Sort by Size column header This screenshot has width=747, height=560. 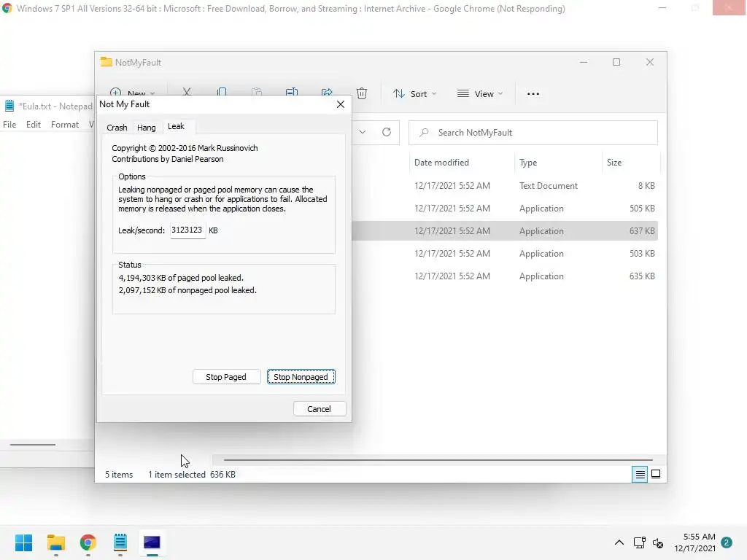pos(631,163)
